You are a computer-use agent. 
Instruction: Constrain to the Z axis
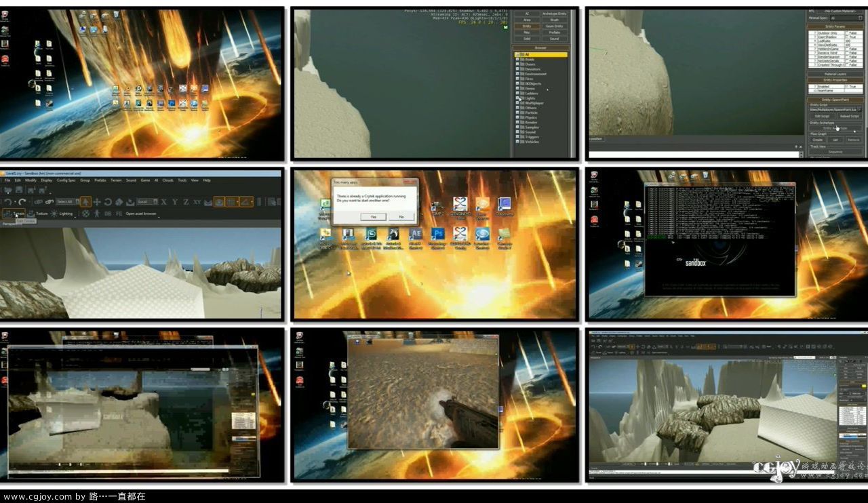186,202
